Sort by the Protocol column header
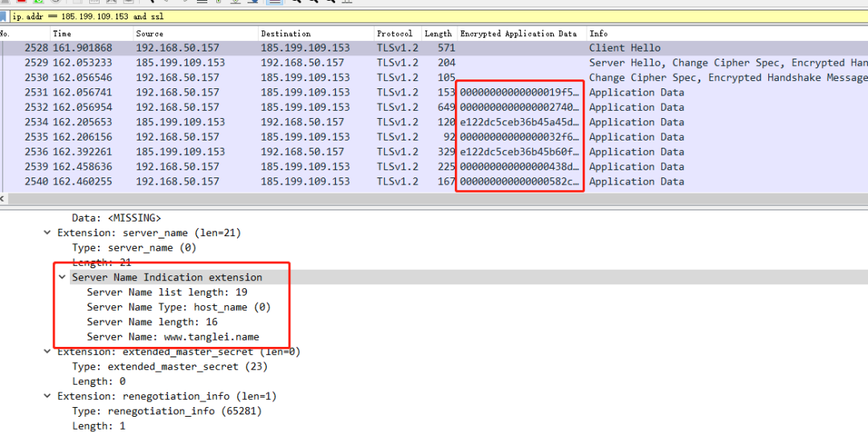 point(398,34)
